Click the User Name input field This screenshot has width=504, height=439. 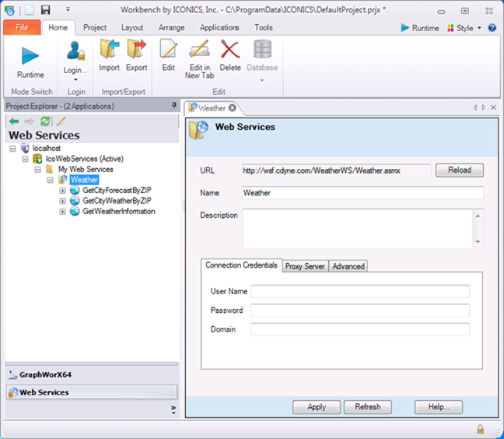(359, 292)
